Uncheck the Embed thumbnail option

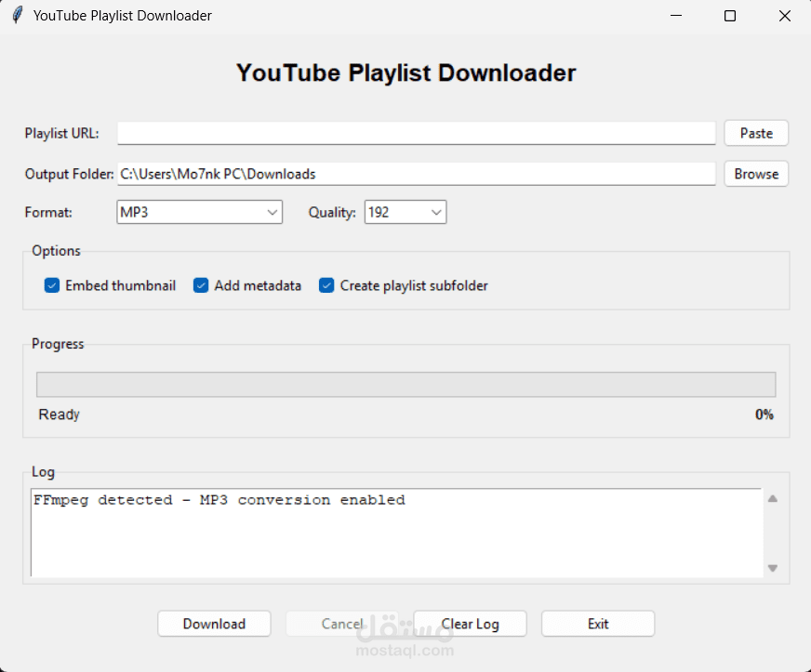pos(51,285)
